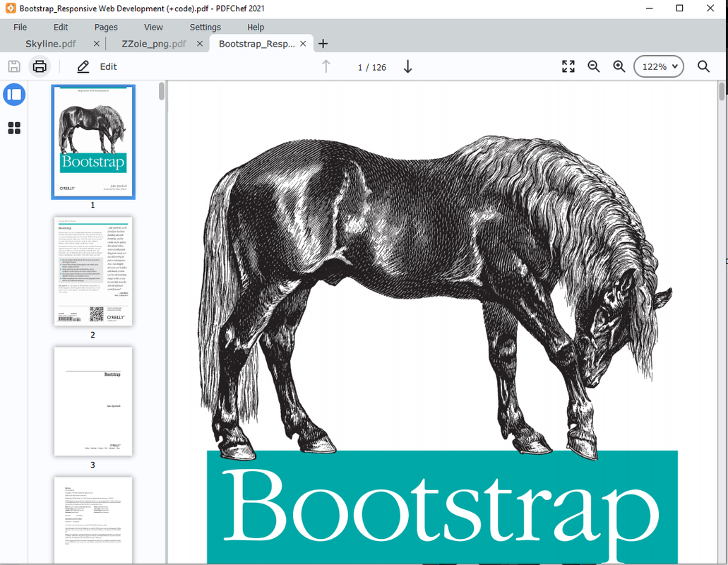Close the ZZoie_png.pdf tab
Viewport: 728px width, 565px height.
pyautogui.click(x=200, y=44)
